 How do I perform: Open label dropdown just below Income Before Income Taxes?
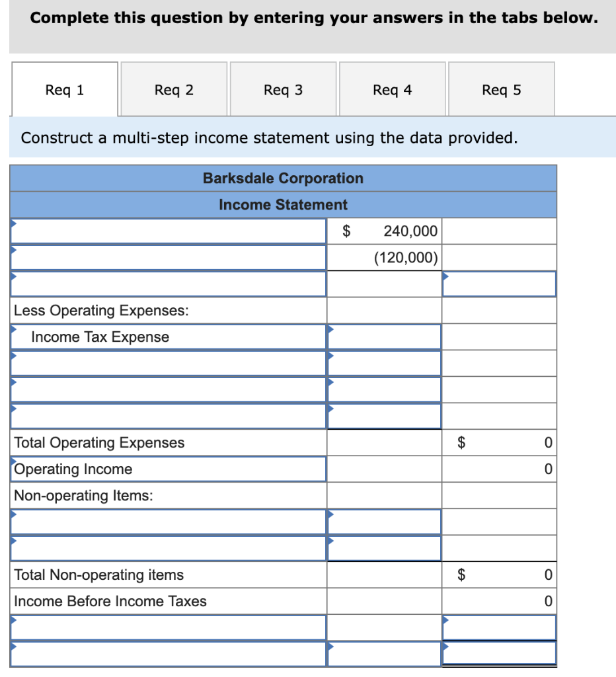169,627
